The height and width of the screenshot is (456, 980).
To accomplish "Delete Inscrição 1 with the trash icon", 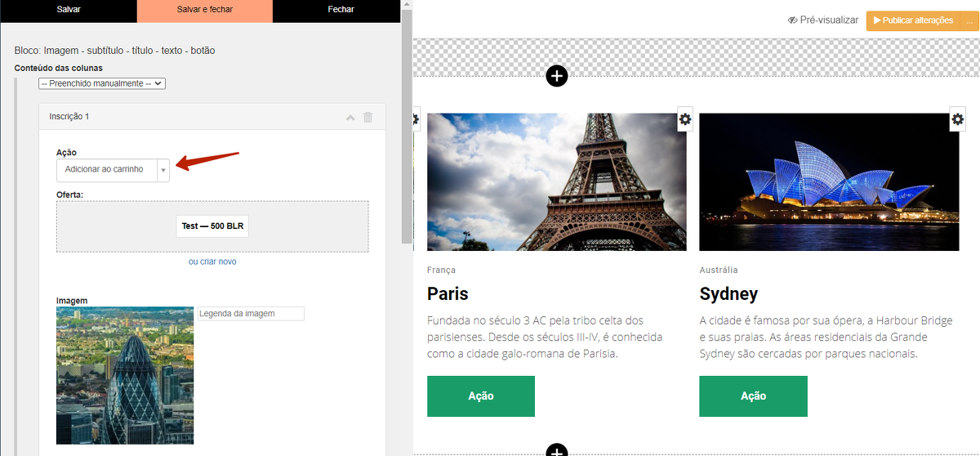I will tap(367, 117).
